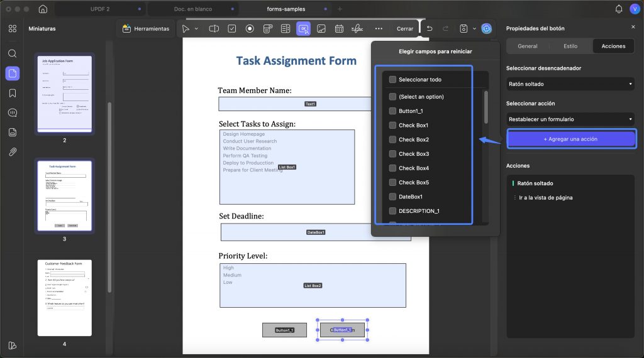
Task: Open page 4 thumbnail Customer Feedback Form
Action: (65, 298)
